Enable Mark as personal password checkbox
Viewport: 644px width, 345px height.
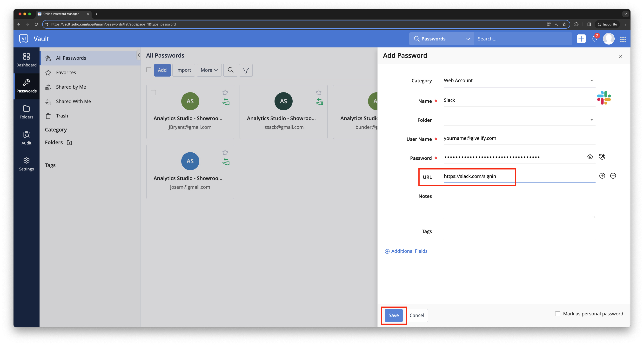(x=557, y=314)
